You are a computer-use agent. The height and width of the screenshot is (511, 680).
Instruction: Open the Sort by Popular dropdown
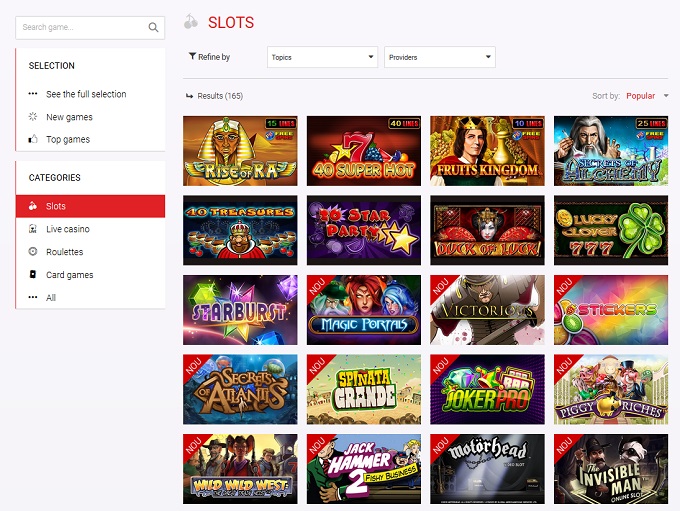pos(646,96)
